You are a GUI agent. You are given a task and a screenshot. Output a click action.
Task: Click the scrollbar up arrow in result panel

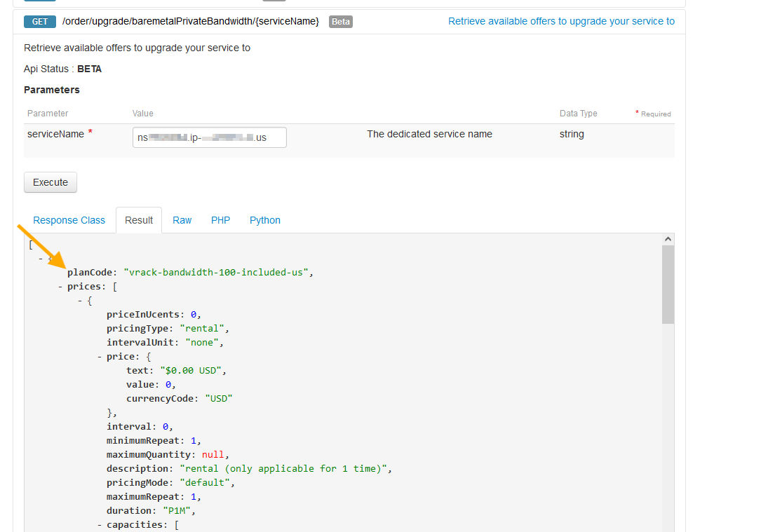point(668,239)
